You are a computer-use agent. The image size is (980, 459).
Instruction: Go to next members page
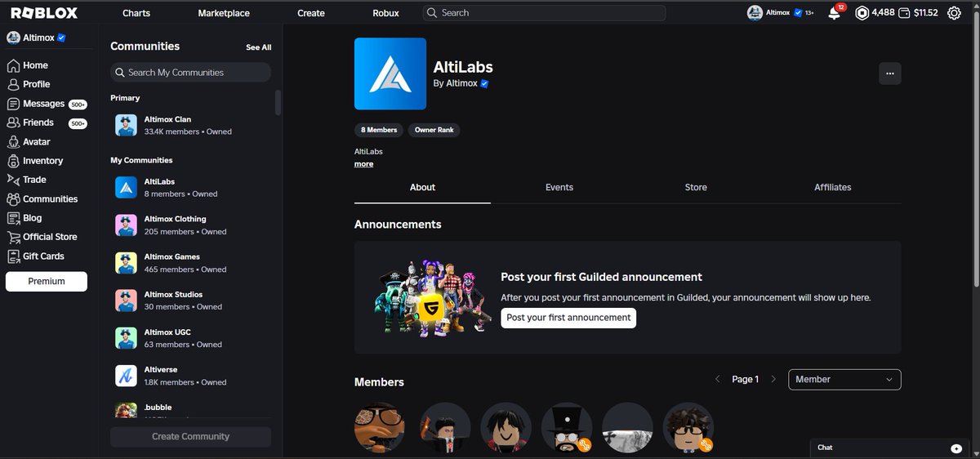773,380
